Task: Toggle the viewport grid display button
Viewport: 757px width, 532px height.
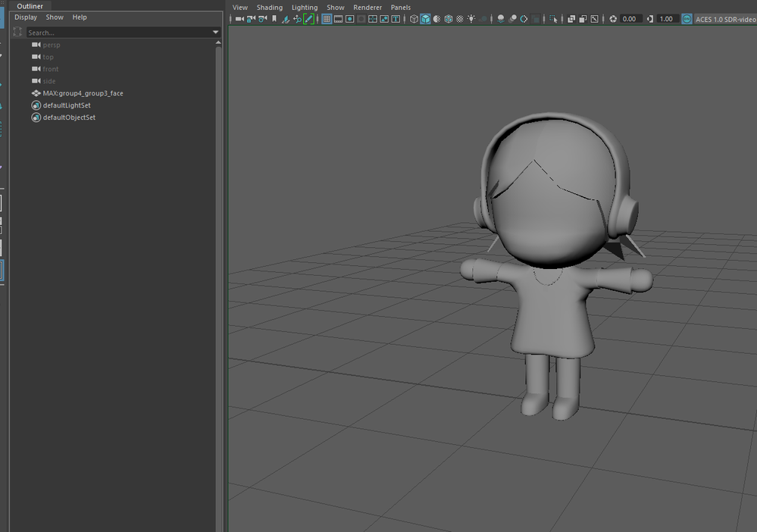Action: (x=327, y=19)
